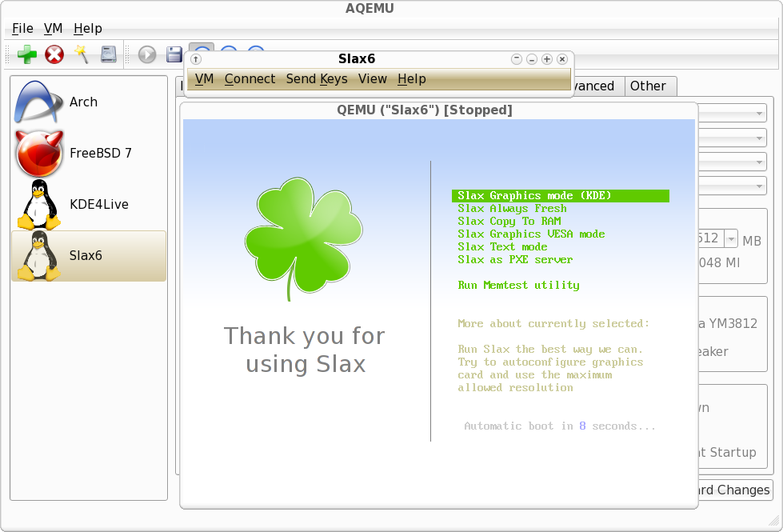Open the Connect menu in Slax6 window
Viewport: 783px width, 532px height.
click(250, 79)
